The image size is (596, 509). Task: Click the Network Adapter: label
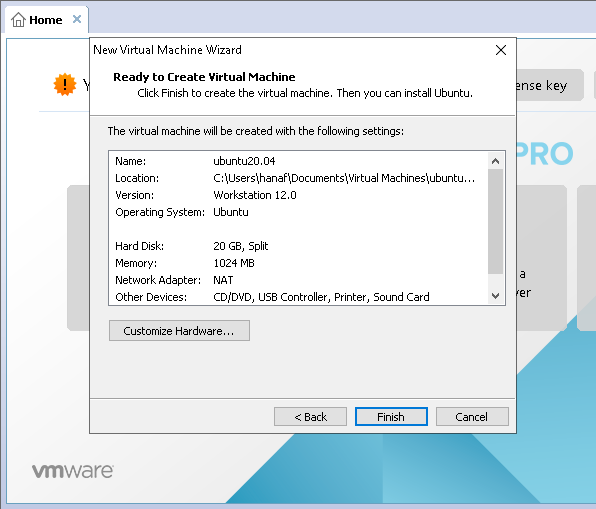[x=158, y=280]
